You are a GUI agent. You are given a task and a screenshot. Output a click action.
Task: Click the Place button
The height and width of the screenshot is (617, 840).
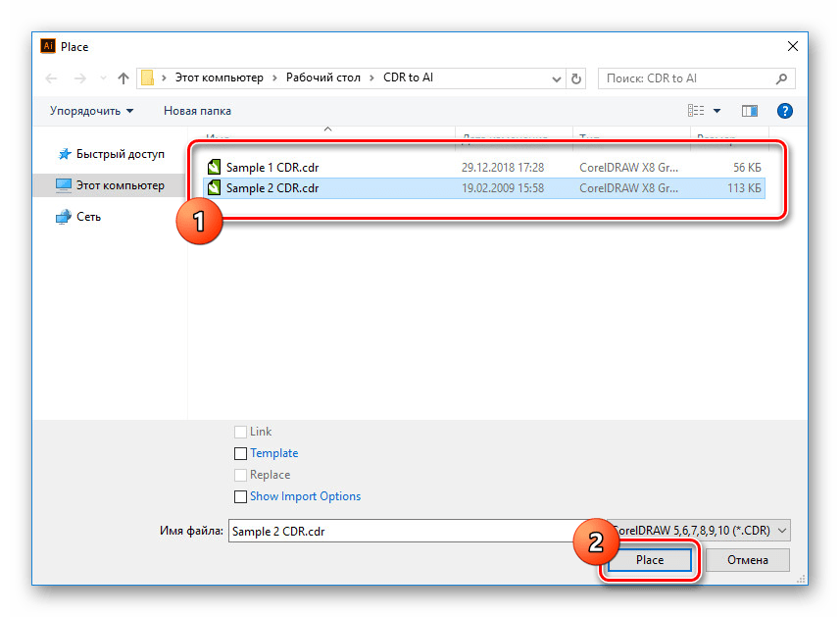click(649, 560)
